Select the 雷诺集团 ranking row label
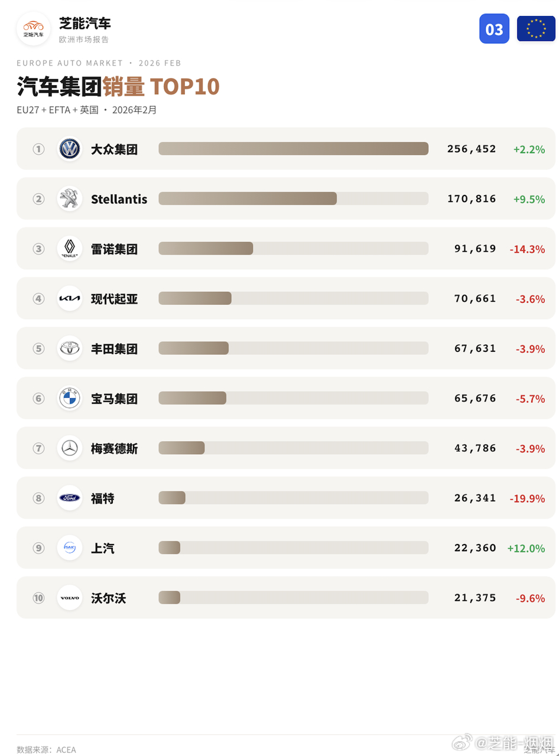The image size is (559, 756). [114, 249]
